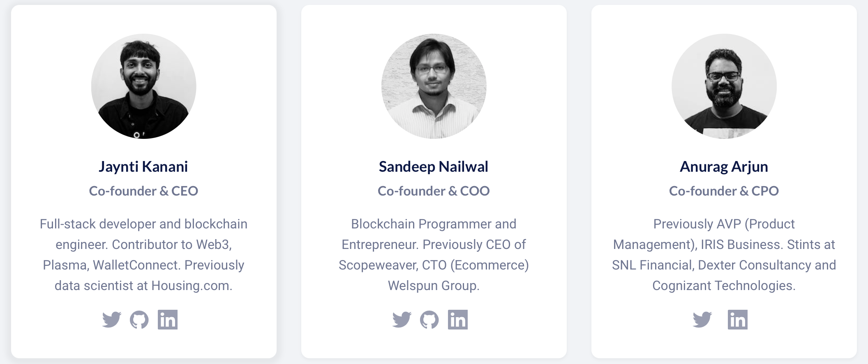
Task: Open Sandeep Nailwal's LinkedIn icon
Action: [458, 320]
